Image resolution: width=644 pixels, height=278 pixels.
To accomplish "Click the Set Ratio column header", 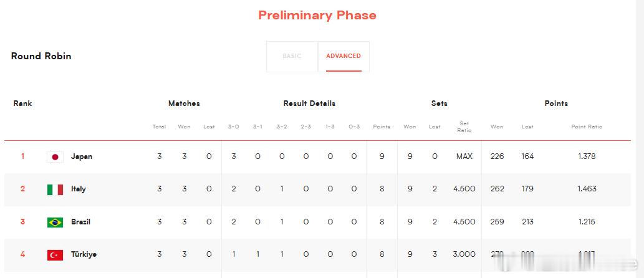I will click(x=464, y=127).
